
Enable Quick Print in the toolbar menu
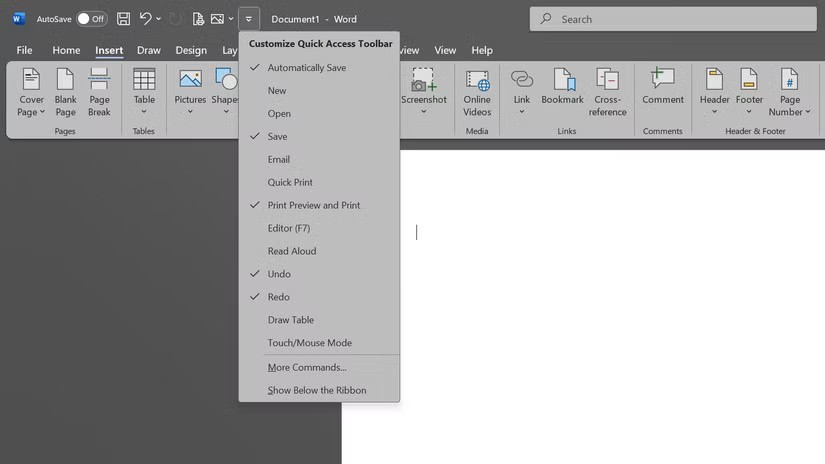[x=290, y=182]
